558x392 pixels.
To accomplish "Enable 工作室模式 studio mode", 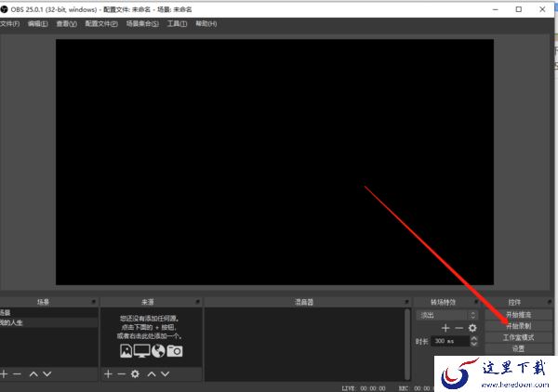I will 519,337.
